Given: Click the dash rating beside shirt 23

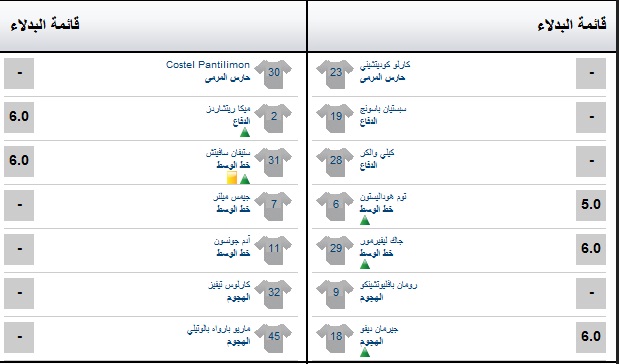Looking at the screenshot, I should 591,73.
